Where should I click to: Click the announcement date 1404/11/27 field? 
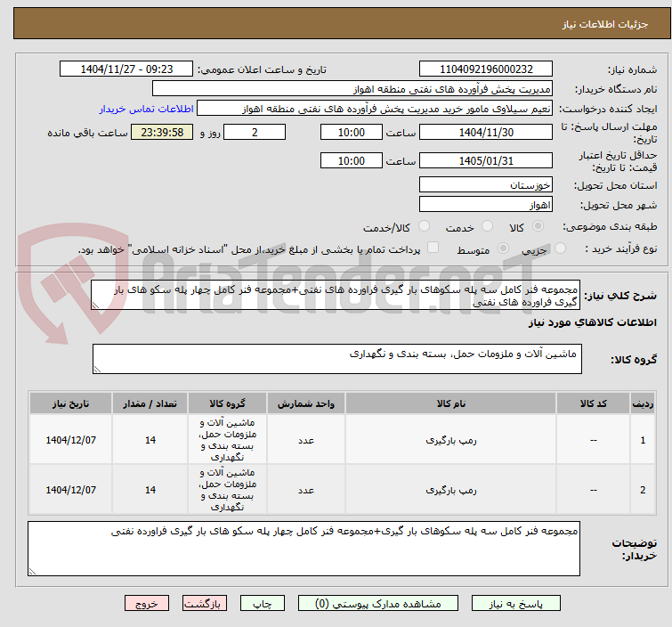[126, 69]
